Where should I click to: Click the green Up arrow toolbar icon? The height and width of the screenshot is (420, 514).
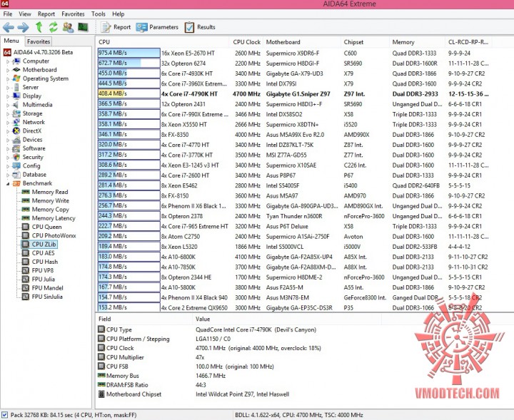[x=39, y=27]
